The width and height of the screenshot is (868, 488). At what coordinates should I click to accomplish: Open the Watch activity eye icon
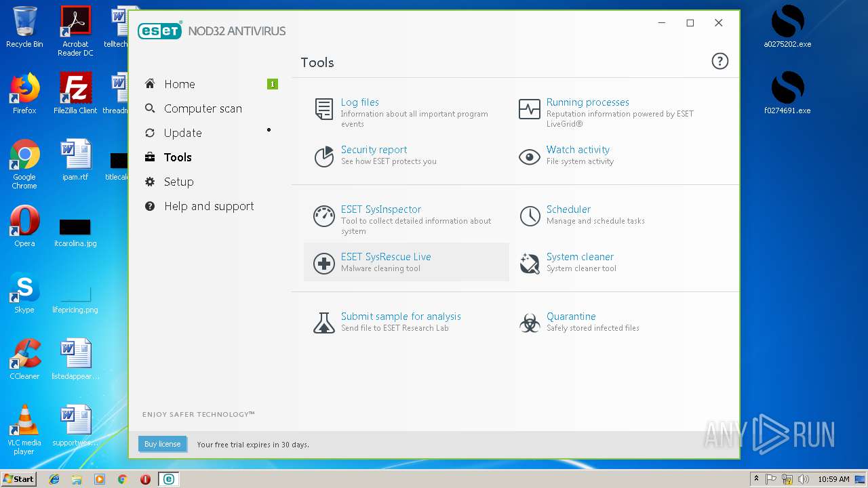coord(530,157)
